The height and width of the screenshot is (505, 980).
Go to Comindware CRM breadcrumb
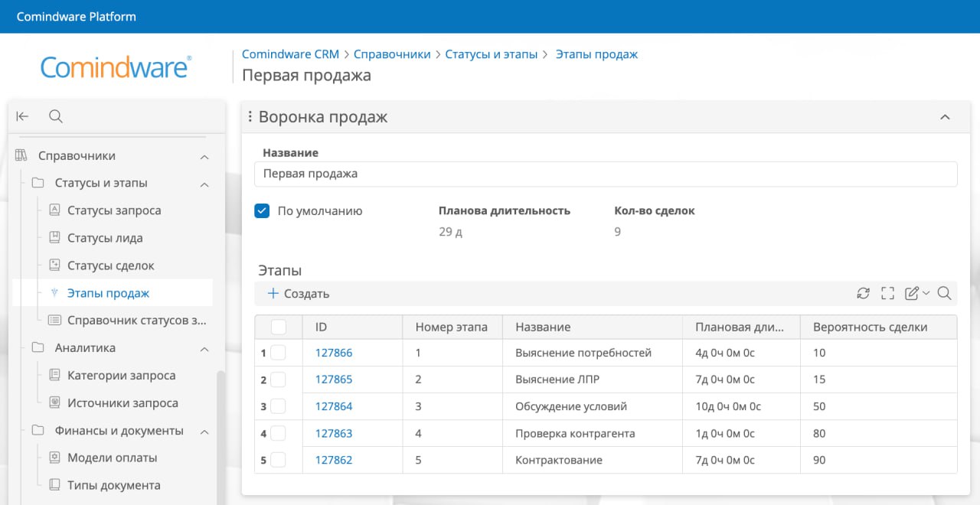[x=290, y=54]
